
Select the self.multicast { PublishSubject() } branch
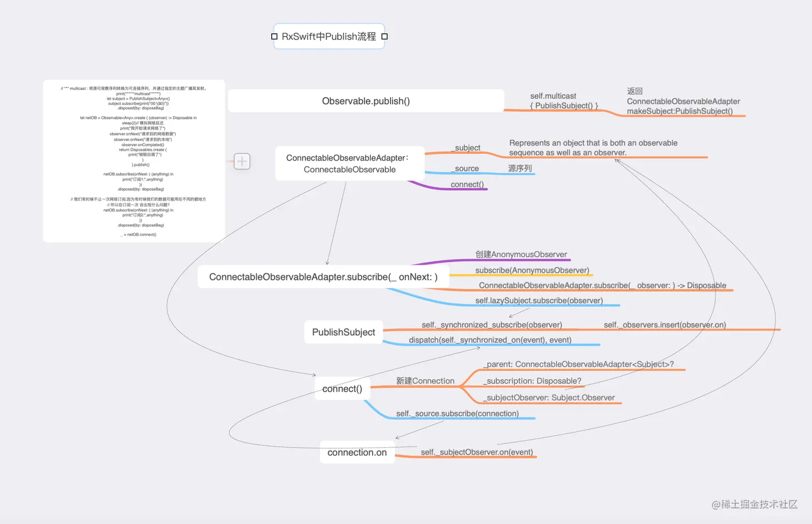coord(564,101)
